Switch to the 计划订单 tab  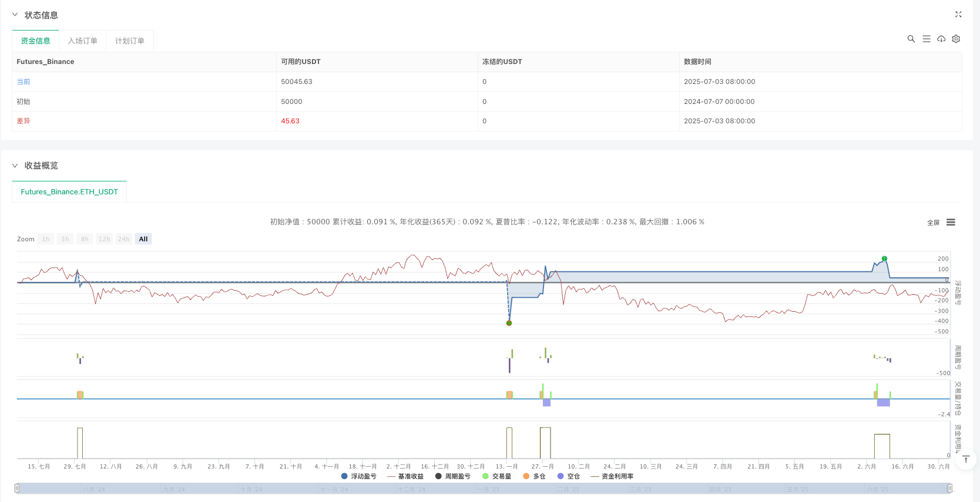130,41
